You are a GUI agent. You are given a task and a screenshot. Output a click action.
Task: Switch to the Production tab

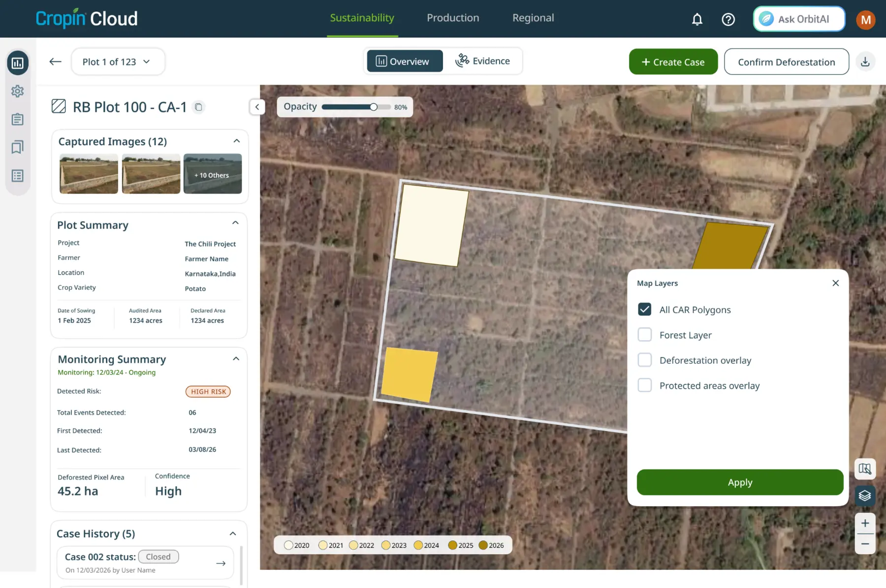453,18
